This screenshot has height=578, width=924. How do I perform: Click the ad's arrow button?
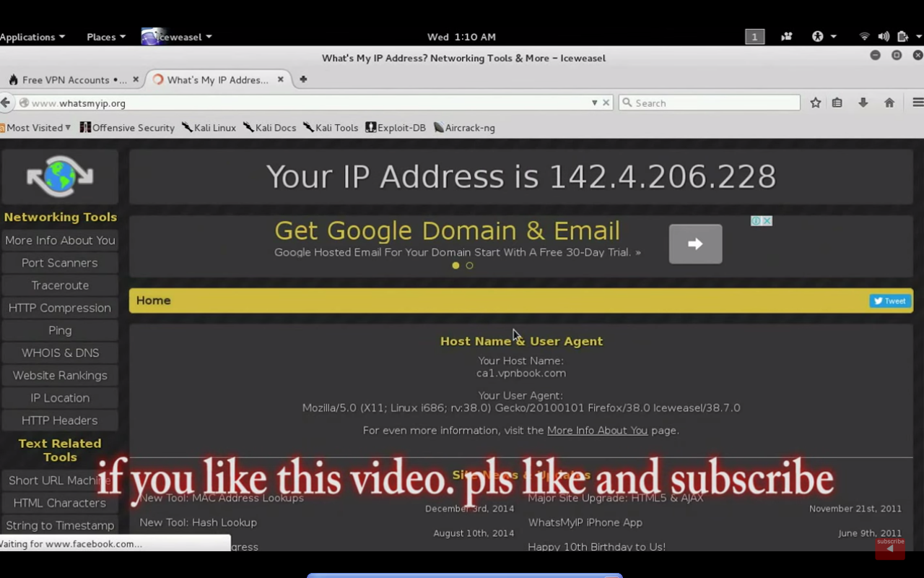click(695, 244)
